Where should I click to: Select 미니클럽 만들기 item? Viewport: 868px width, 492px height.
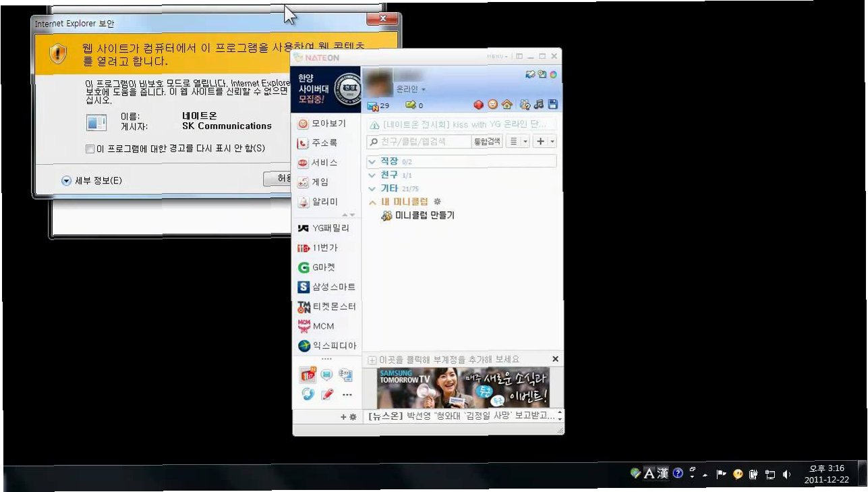tap(417, 215)
